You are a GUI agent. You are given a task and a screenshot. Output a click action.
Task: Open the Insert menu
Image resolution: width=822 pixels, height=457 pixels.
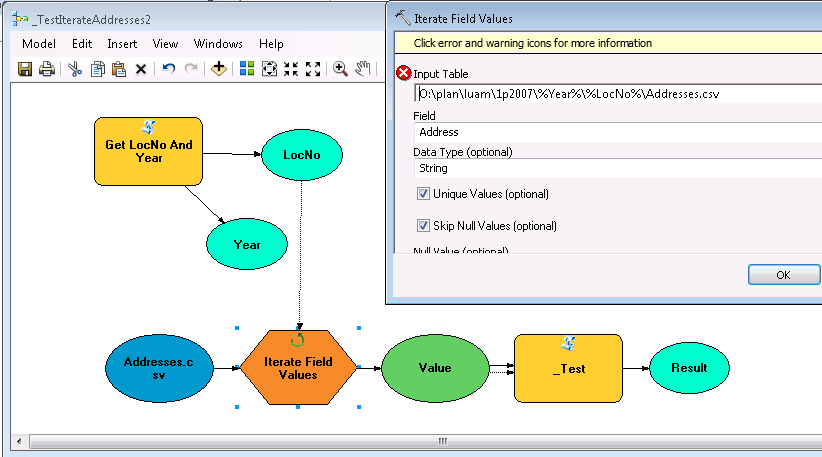tap(122, 44)
